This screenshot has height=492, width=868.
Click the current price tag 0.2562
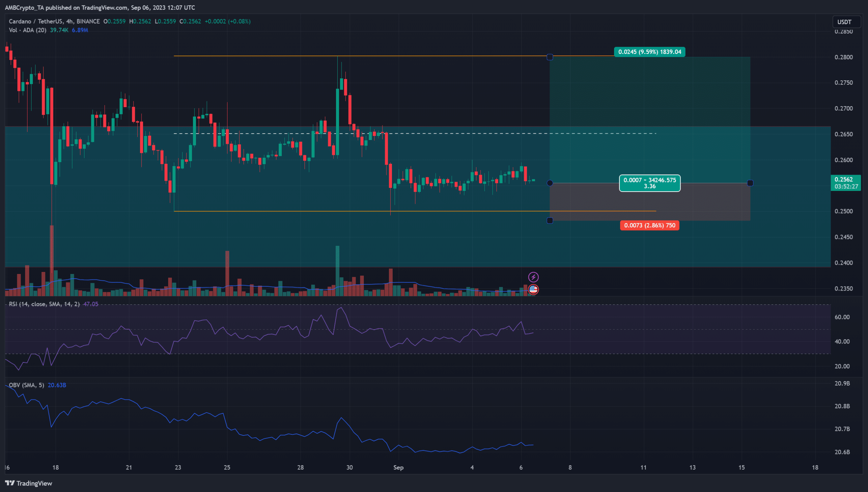(x=846, y=183)
